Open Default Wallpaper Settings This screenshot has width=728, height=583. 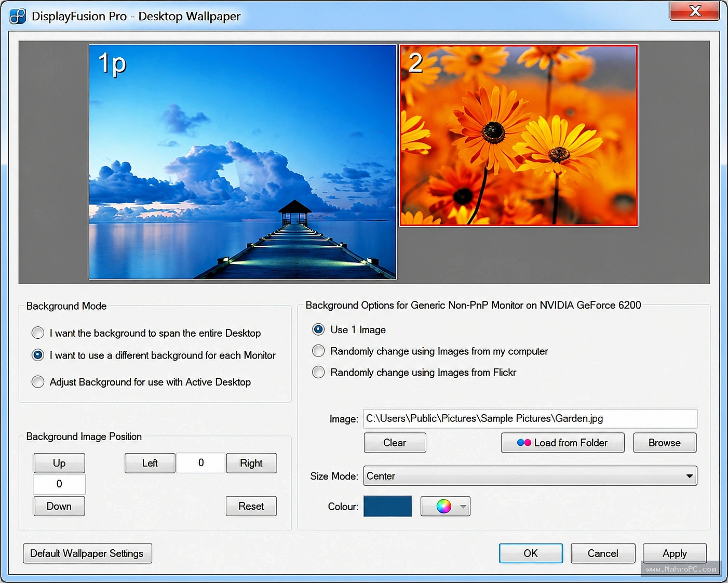click(x=87, y=553)
